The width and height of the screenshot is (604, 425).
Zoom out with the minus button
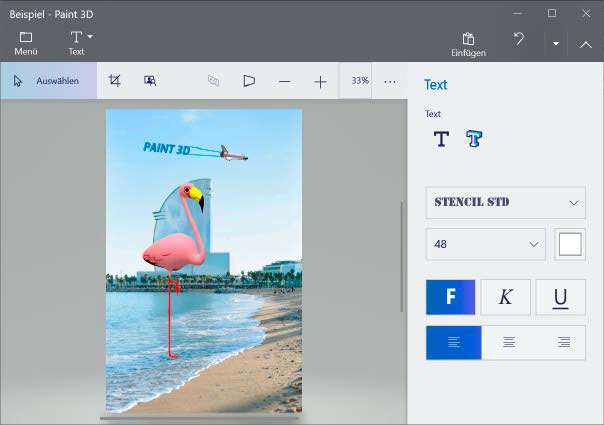point(284,82)
